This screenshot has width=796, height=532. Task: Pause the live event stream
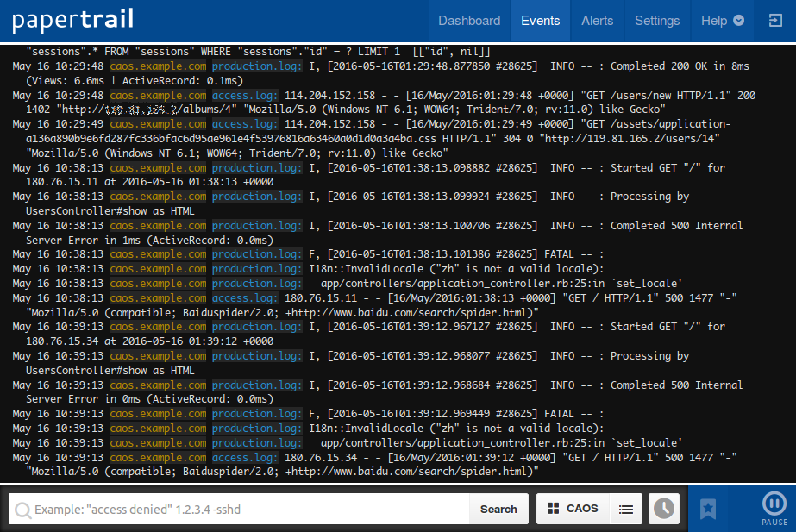click(774, 507)
